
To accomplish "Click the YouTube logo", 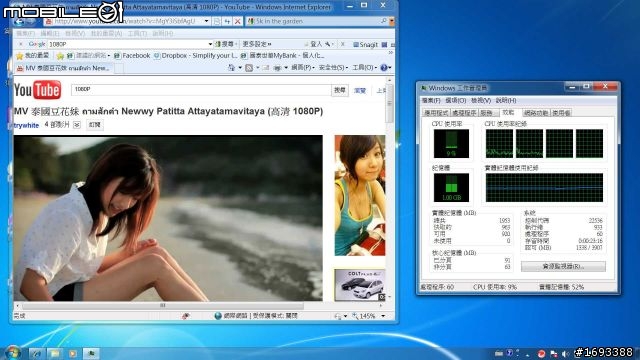I will [38, 90].
